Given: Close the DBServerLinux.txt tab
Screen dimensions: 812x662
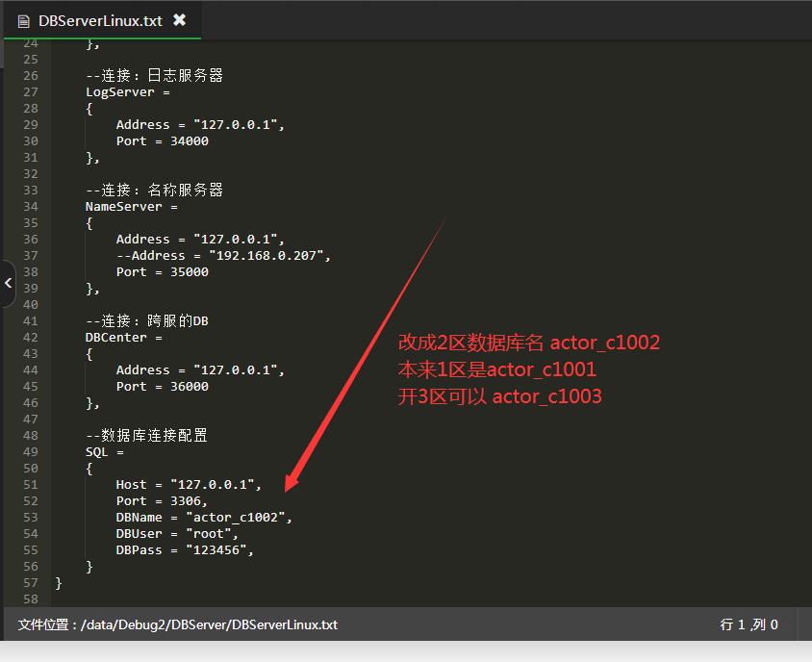Looking at the screenshot, I should [179, 20].
